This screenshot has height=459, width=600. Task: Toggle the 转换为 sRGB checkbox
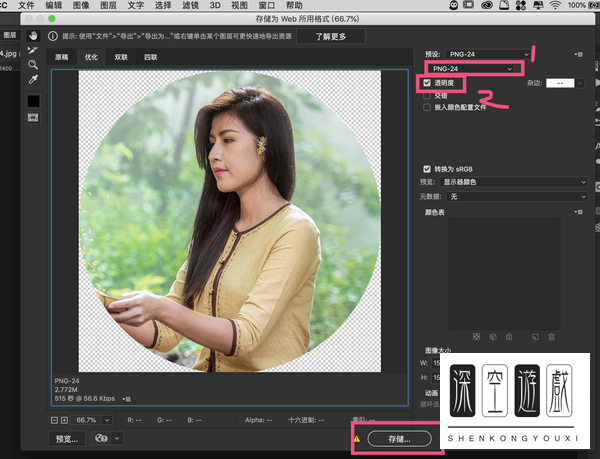(427, 168)
